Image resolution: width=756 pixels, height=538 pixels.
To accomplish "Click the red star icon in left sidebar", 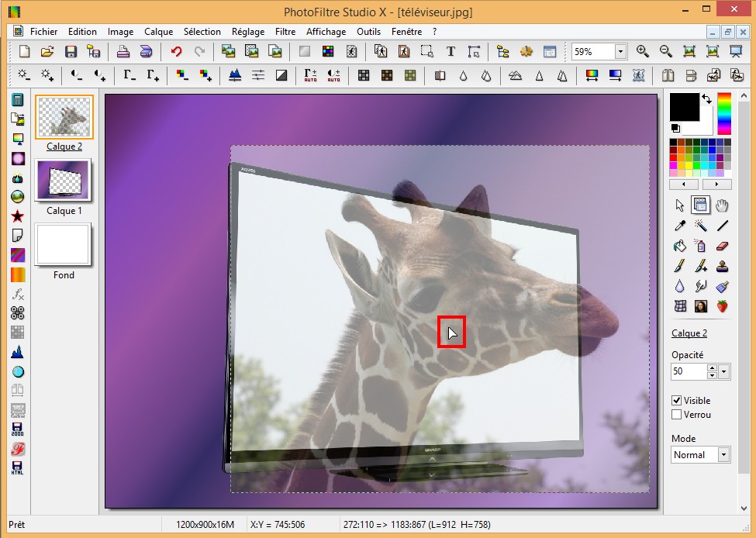I will coord(17,216).
